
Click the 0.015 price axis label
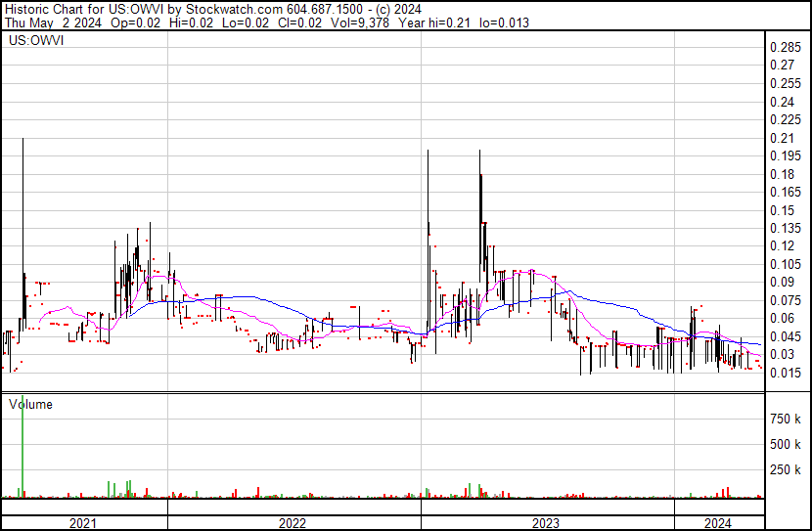785,373
